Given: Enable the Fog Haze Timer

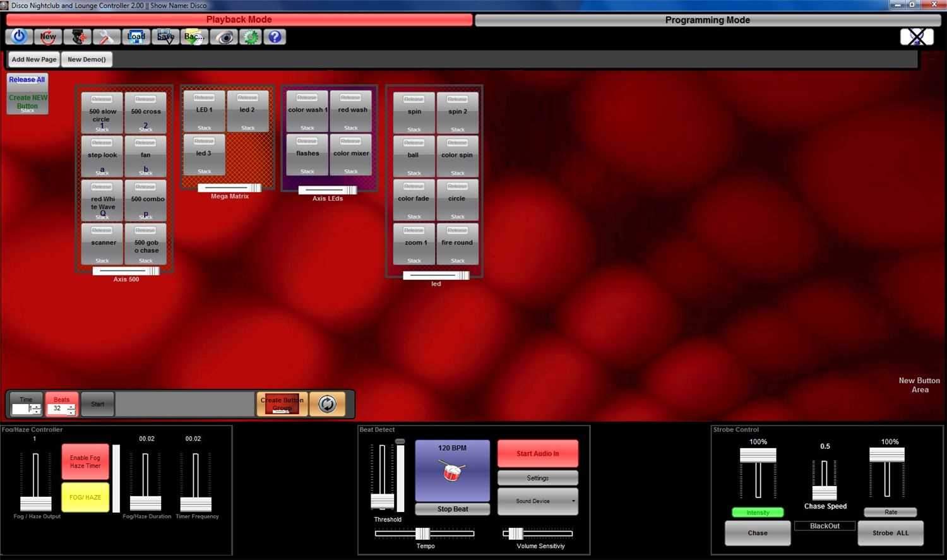Looking at the screenshot, I should (85, 461).
